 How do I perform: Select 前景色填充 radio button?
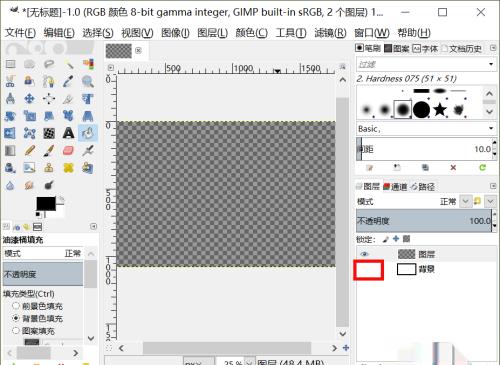(x=16, y=306)
